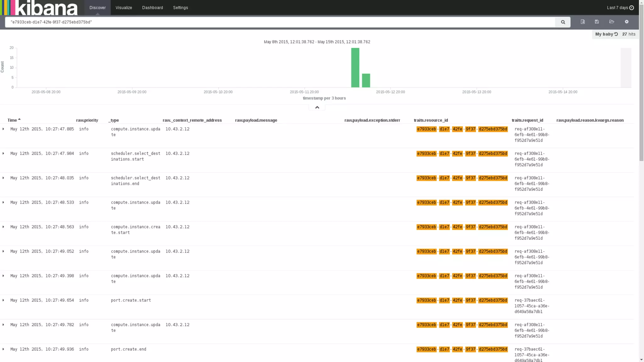
Task: Click the raw.payload.reason.kwargs.reason column header
Action: tap(590, 120)
